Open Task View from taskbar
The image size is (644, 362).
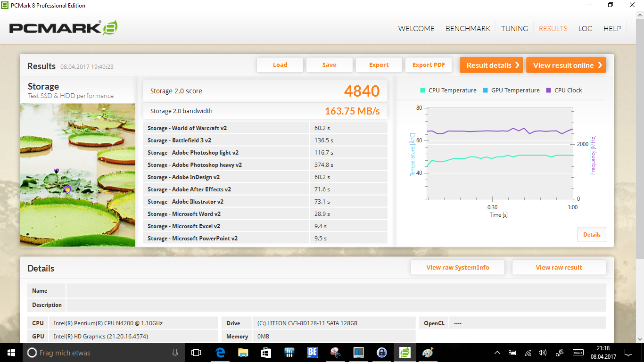click(x=196, y=352)
